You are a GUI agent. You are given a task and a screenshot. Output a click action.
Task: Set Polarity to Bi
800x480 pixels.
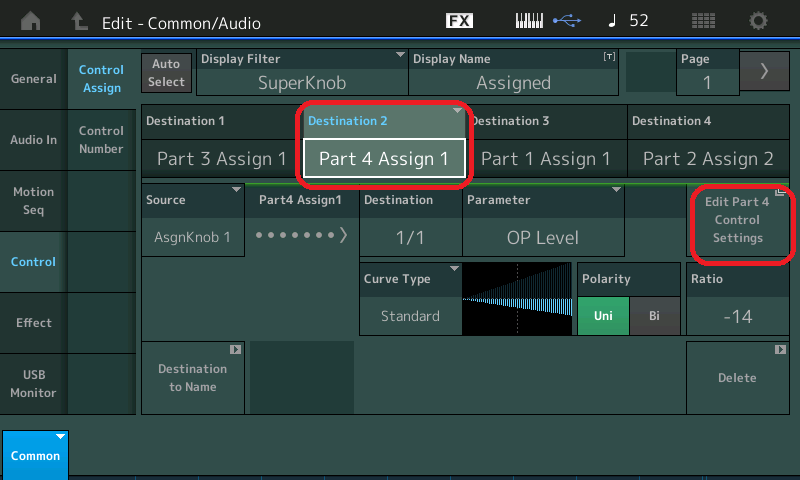click(655, 316)
